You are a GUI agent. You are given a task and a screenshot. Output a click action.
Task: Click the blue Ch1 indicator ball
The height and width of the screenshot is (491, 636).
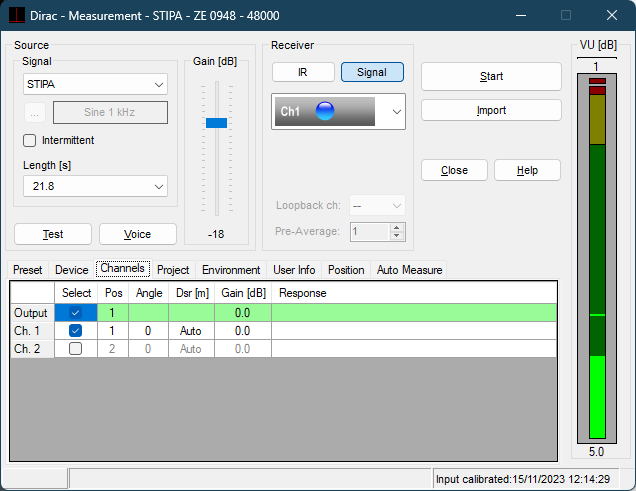point(324,112)
